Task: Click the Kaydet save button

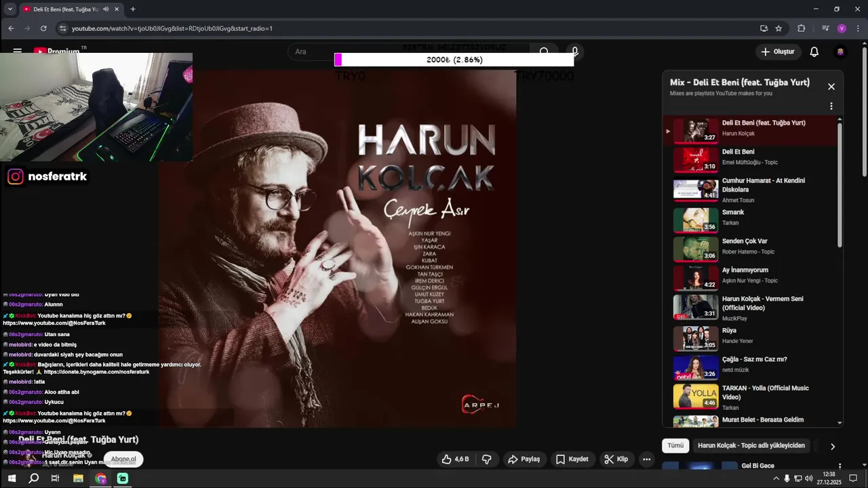Action: pyautogui.click(x=572, y=459)
